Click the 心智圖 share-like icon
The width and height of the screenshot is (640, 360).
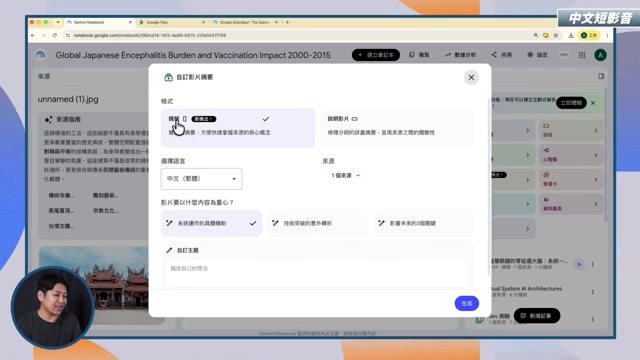tap(546, 150)
